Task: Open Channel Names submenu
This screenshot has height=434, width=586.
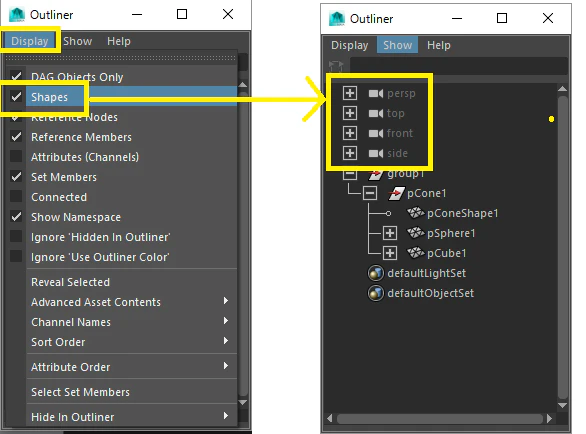Action: click(132, 322)
